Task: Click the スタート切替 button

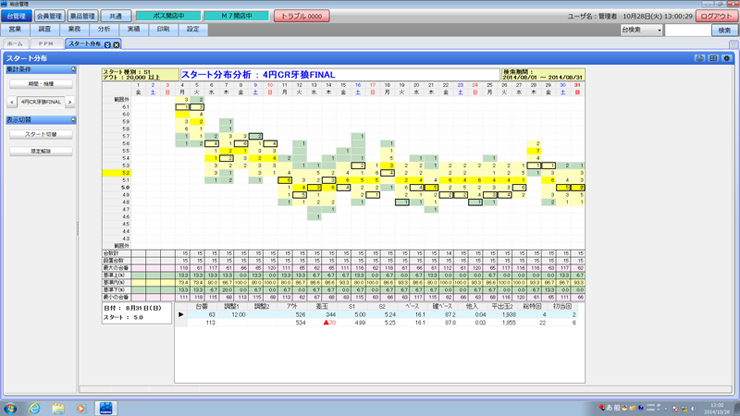Action: 41,135
